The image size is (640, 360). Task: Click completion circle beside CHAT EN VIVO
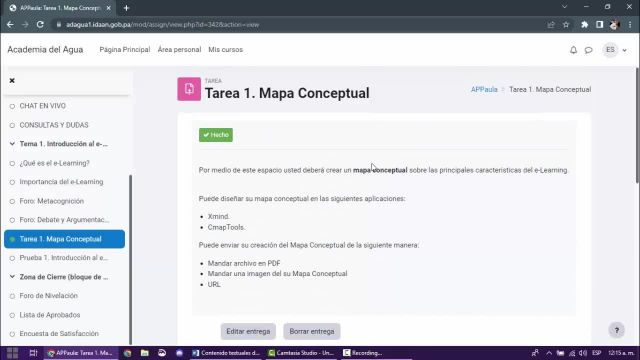tap(12, 106)
